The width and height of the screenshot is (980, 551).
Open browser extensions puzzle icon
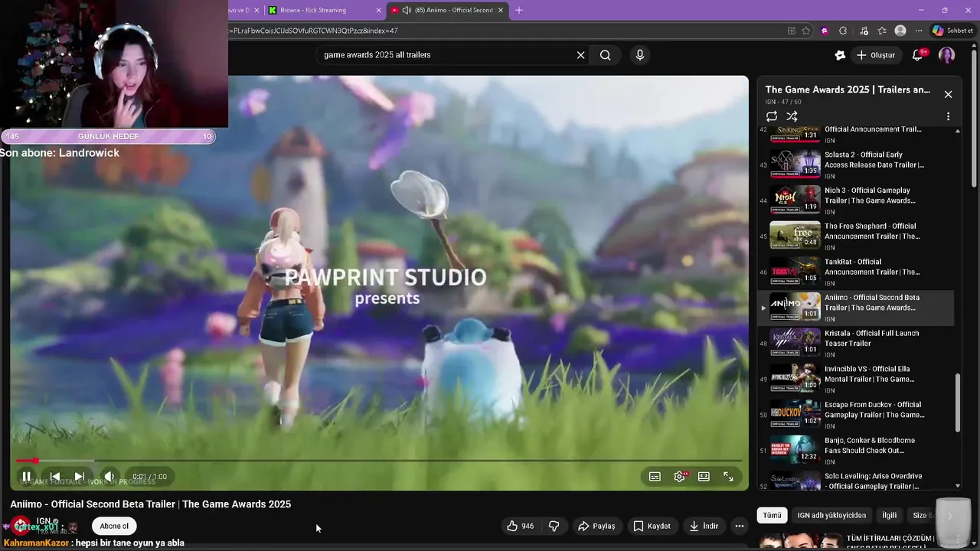tap(843, 31)
